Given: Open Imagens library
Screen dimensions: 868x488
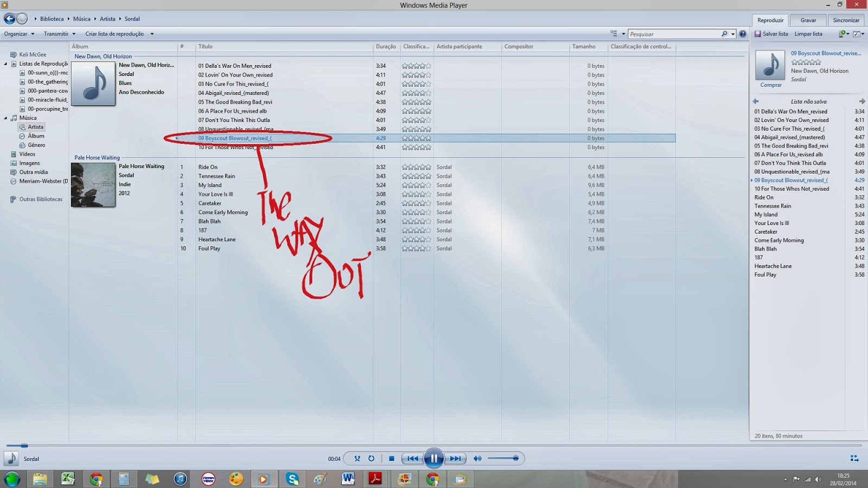Looking at the screenshot, I should click(x=25, y=163).
